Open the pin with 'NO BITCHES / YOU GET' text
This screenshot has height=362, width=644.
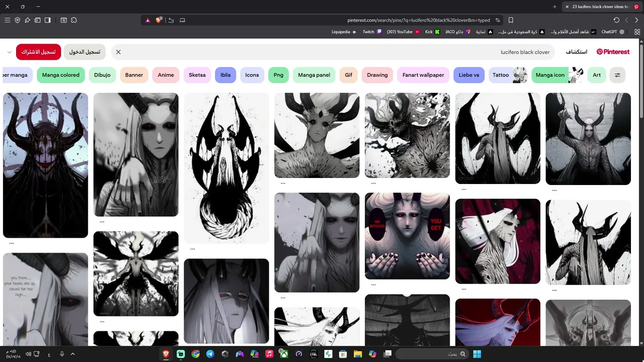tap(408, 236)
